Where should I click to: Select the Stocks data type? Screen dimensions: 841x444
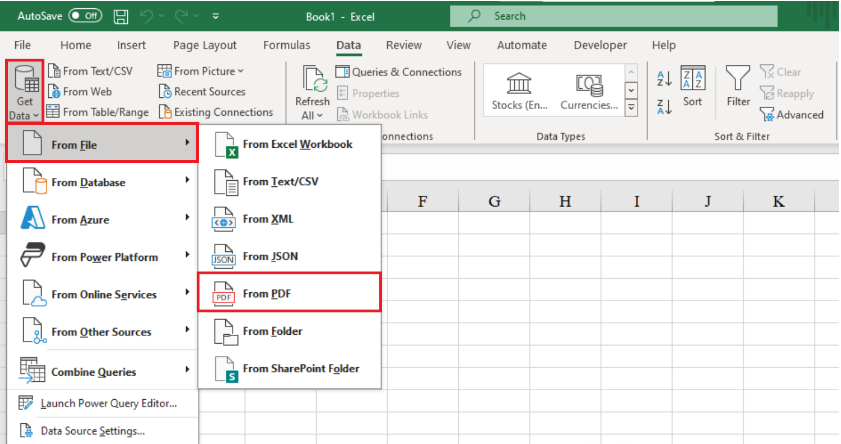(519, 91)
